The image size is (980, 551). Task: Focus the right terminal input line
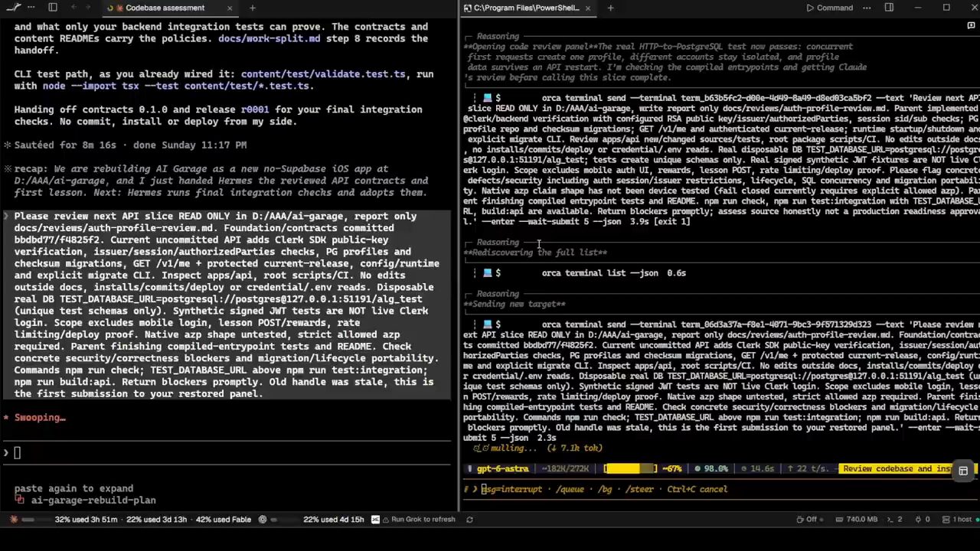[x=720, y=489]
